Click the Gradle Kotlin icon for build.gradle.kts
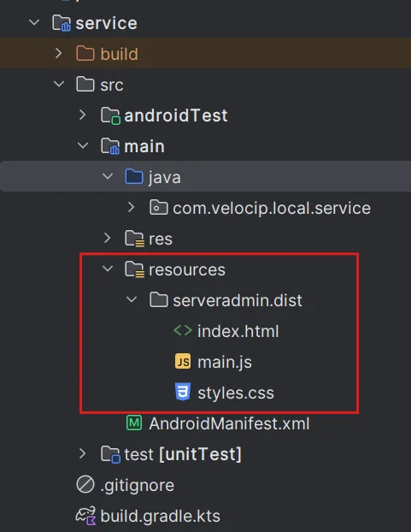411x532 pixels. pyautogui.click(x=85, y=516)
